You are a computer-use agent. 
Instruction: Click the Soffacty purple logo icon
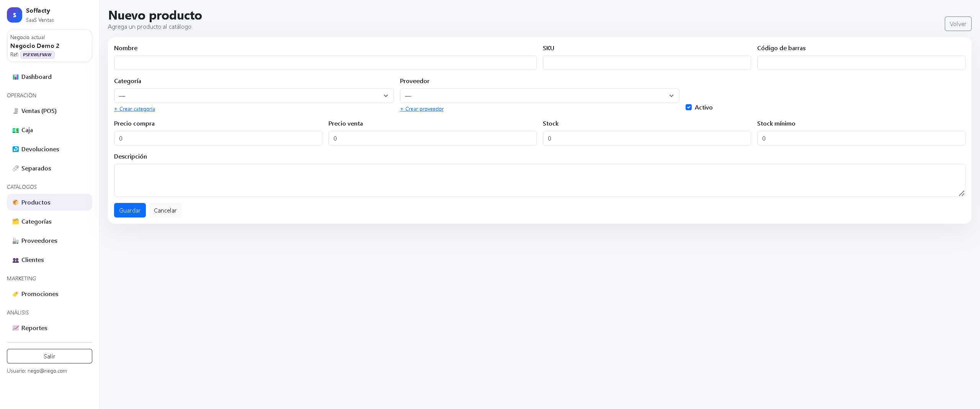tap(15, 15)
